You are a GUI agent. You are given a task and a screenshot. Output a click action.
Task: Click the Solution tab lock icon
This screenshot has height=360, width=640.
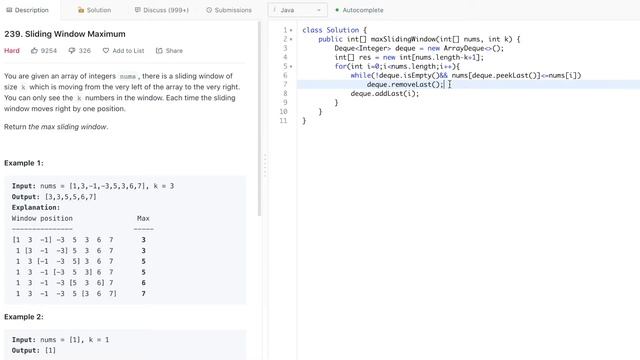pyautogui.click(x=81, y=10)
